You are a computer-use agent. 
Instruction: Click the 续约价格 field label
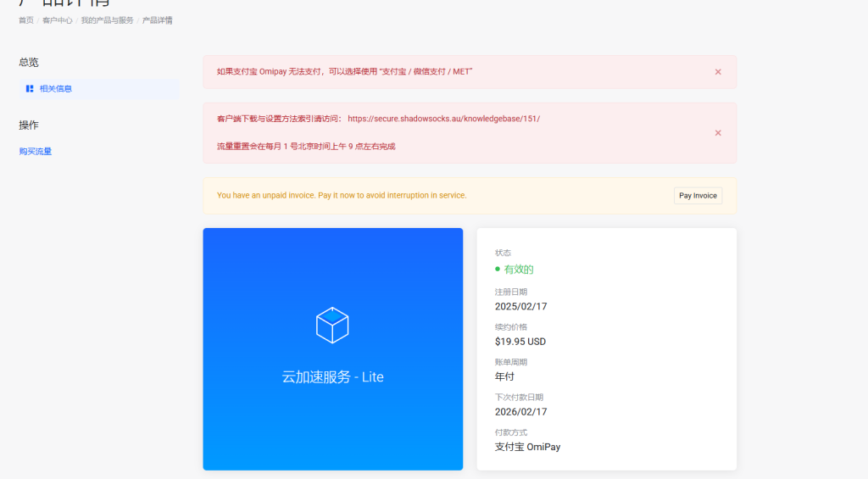click(511, 326)
